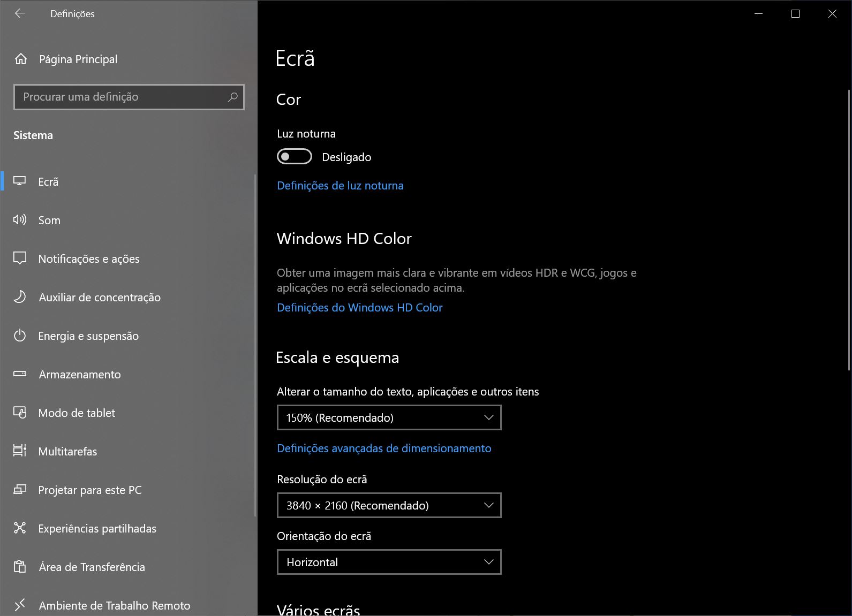
Task: Open Energia e suspensão settings
Action: 129,336
